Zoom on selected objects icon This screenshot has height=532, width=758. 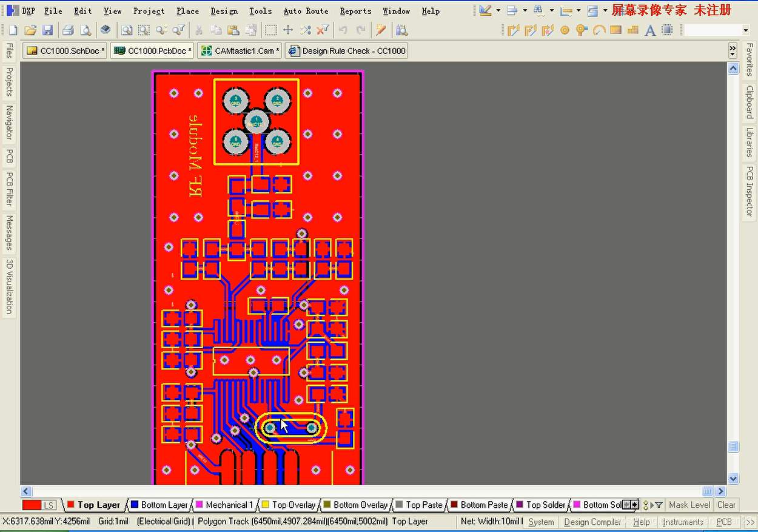coord(161,30)
